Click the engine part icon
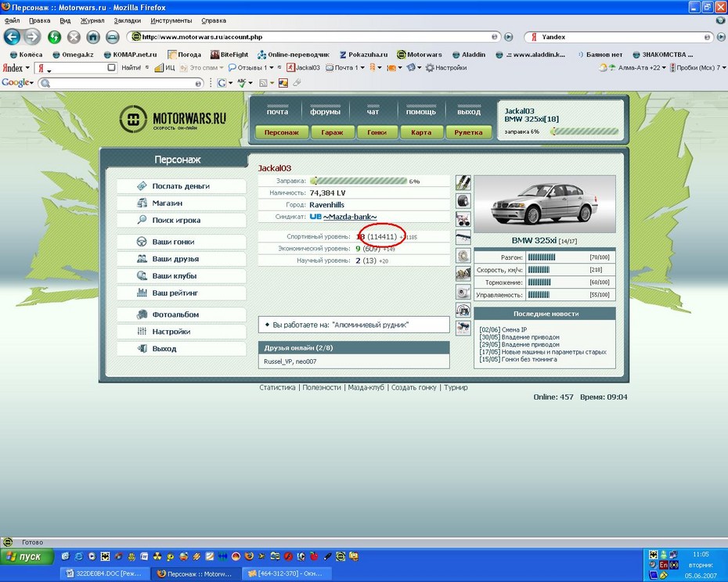Image resolution: width=728 pixels, height=582 pixels. [x=463, y=274]
